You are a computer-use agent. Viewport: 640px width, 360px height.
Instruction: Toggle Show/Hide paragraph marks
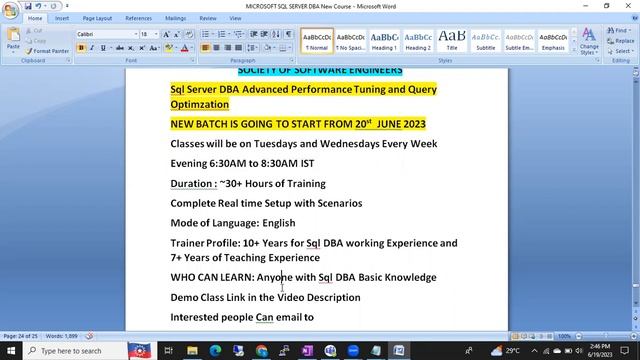(289, 34)
